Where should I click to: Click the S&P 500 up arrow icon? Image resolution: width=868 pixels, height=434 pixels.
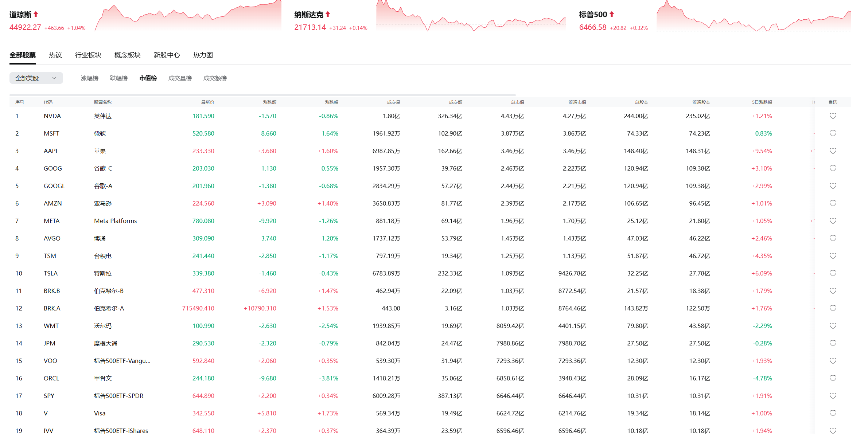click(x=612, y=14)
